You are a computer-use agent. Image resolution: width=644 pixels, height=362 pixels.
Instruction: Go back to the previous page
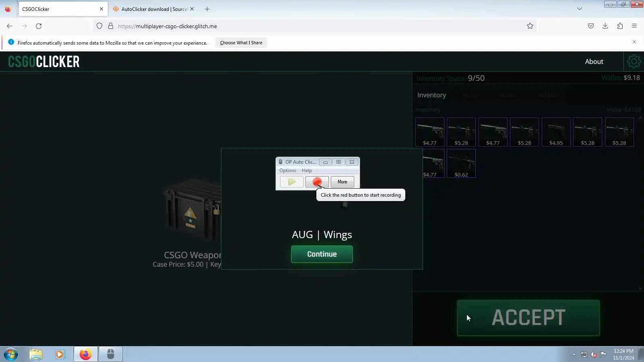pos(10,26)
